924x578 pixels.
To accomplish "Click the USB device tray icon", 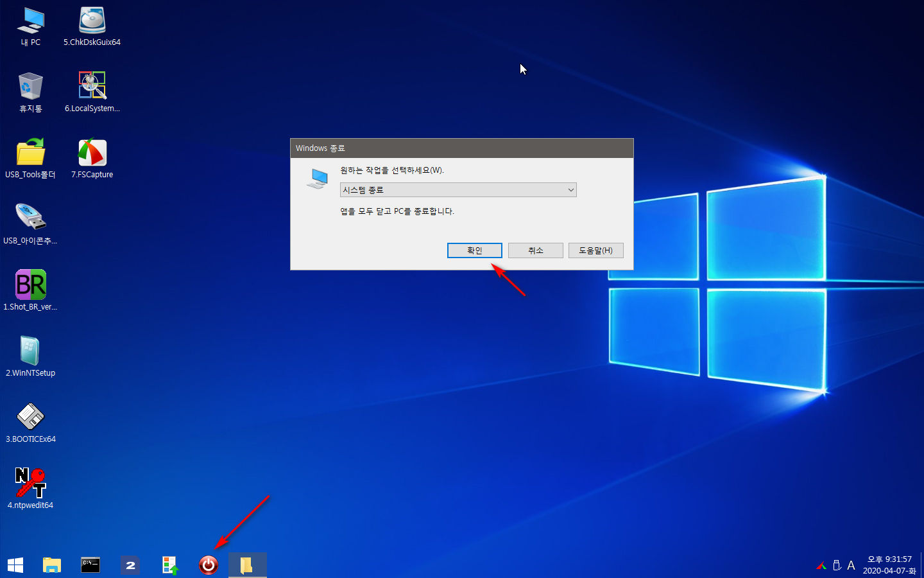I will (837, 566).
